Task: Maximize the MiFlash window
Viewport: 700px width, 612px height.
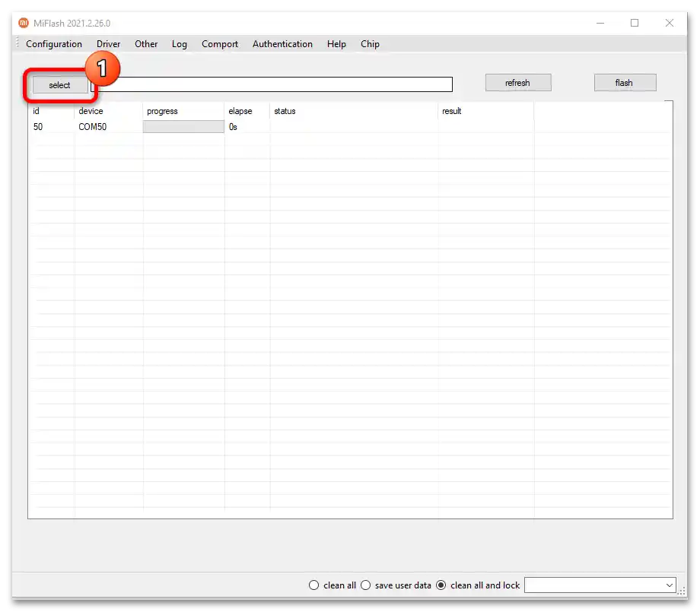Action: [x=635, y=23]
